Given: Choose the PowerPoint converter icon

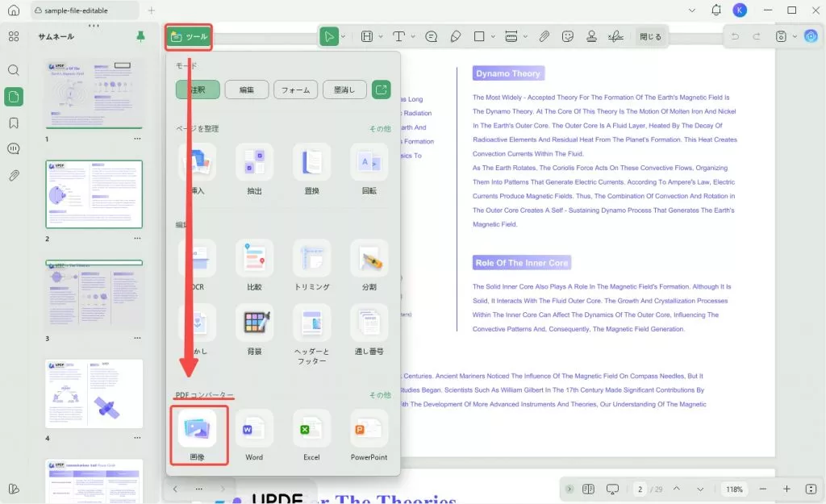Looking at the screenshot, I should pyautogui.click(x=369, y=429).
